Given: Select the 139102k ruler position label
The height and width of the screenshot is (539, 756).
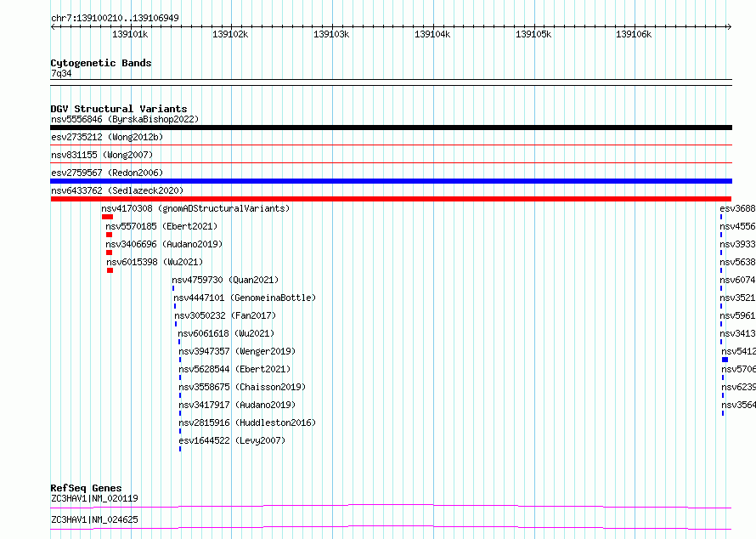Looking at the screenshot, I should point(230,34).
